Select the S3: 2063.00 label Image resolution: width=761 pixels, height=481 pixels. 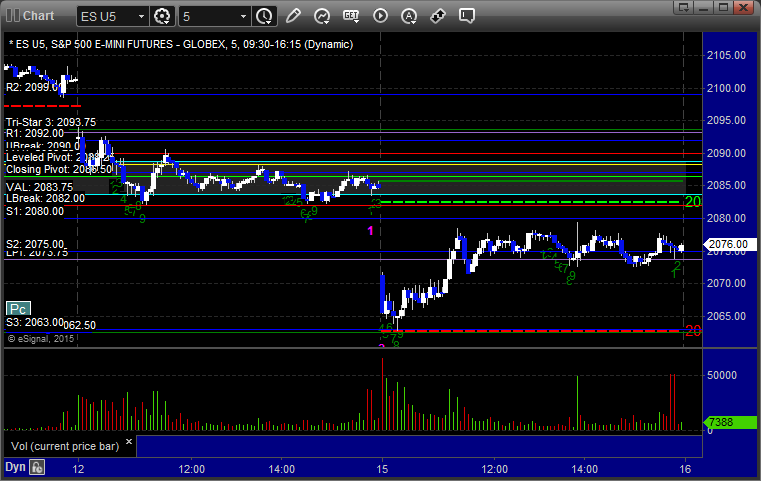35,322
